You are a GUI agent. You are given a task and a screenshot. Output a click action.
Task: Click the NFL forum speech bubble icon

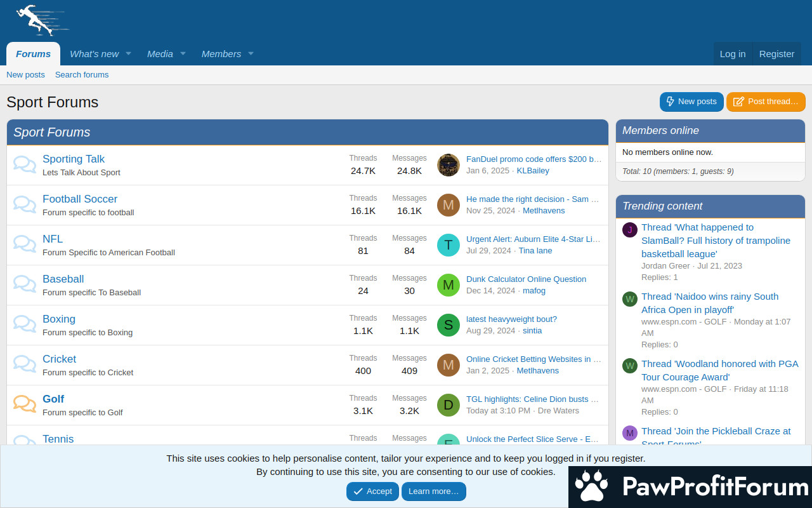[x=25, y=244]
